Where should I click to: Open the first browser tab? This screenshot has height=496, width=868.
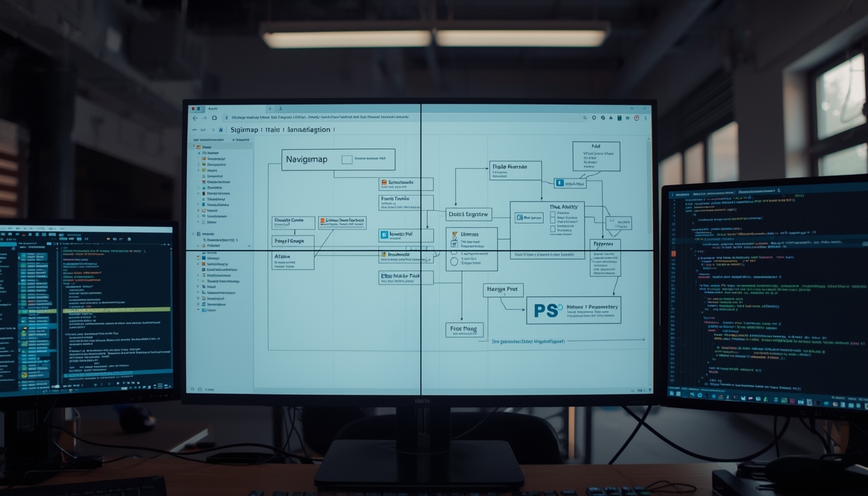click(212, 108)
